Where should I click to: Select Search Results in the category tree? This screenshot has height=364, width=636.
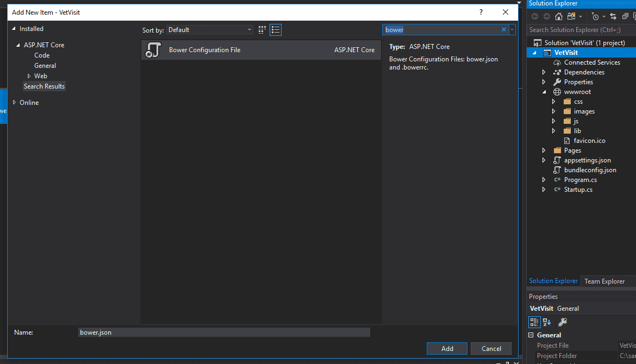[x=44, y=86]
